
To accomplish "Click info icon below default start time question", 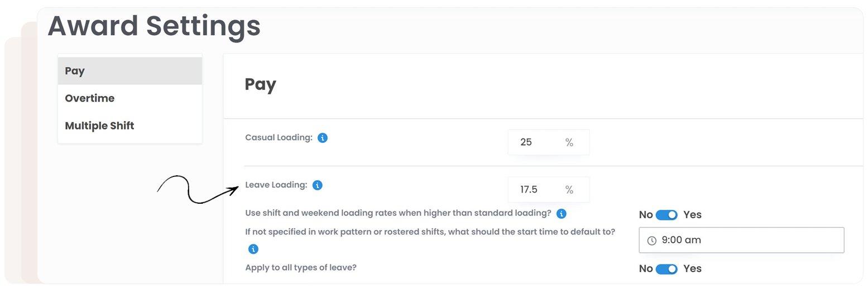I will tap(253, 249).
